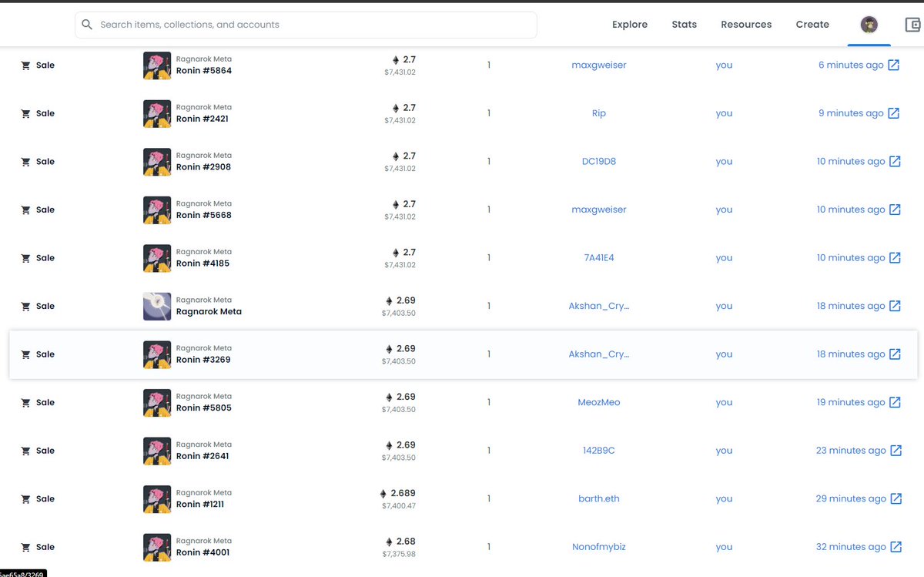Open external link icon for Ronin #2641 sale
This screenshot has width=924, height=577.
[896, 451]
